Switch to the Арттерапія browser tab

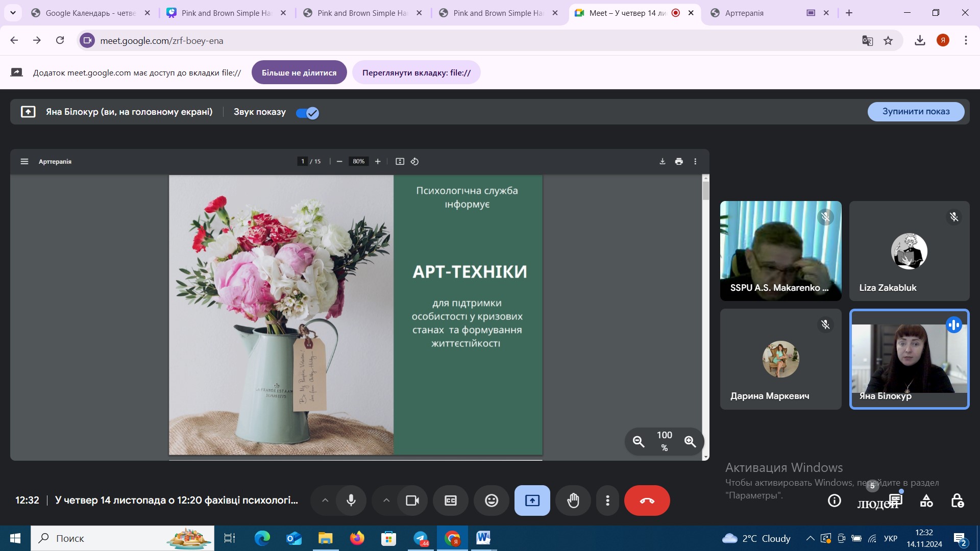click(x=744, y=13)
